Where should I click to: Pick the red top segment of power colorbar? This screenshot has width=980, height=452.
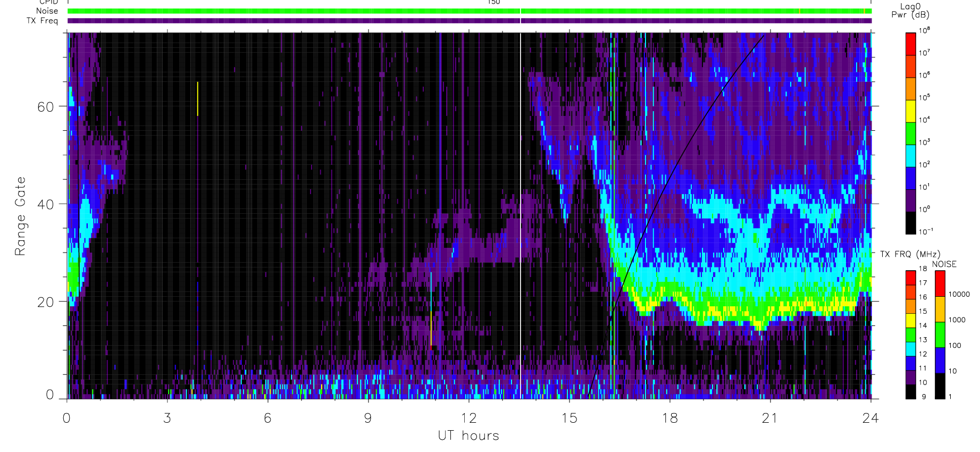[x=910, y=44]
